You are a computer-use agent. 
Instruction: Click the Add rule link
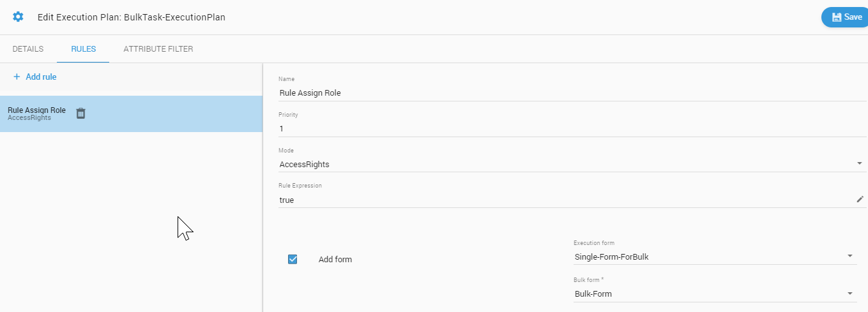coord(41,77)
